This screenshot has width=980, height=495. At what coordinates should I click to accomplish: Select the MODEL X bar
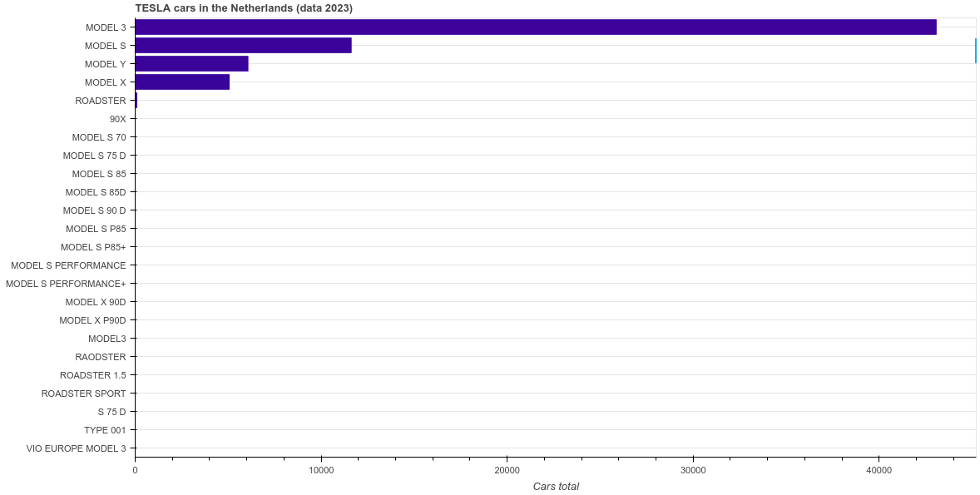point(182,82)
